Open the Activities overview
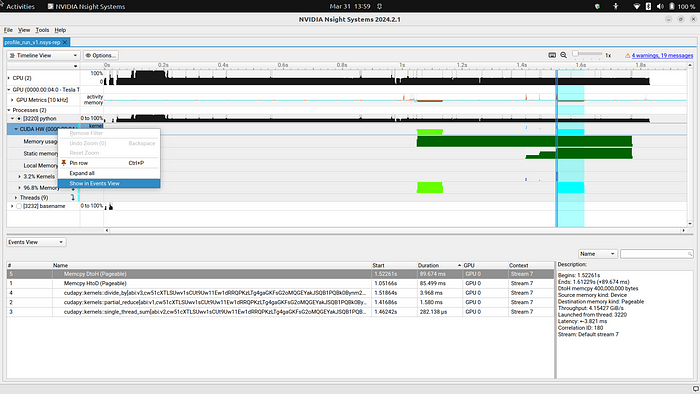 pos(20,6)
